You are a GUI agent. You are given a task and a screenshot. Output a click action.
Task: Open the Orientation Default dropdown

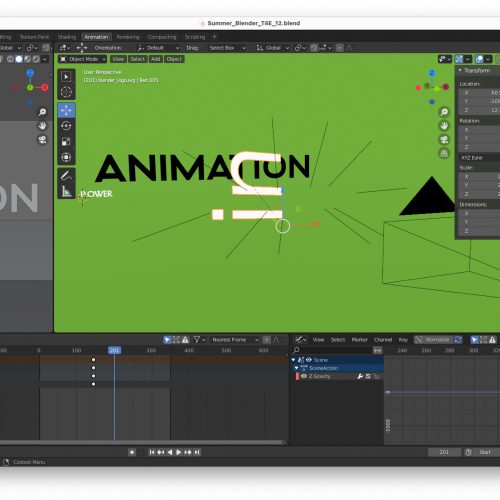click(x=158, y=48)
